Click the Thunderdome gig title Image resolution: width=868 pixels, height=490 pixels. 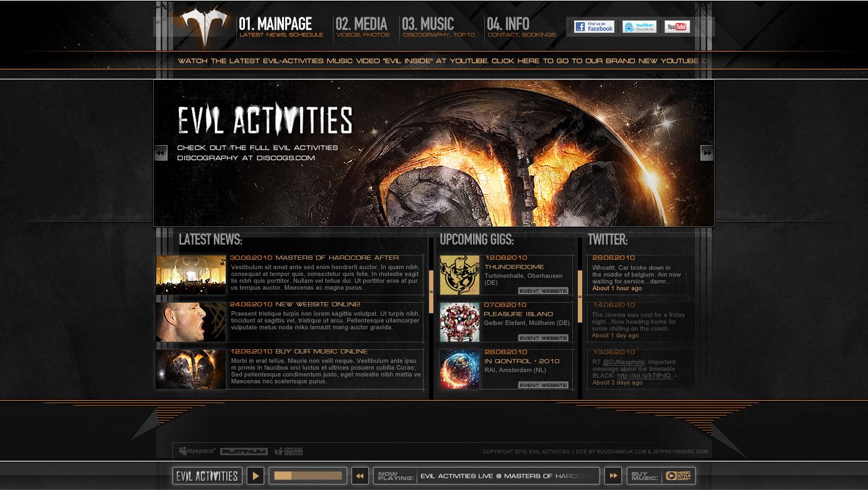click(x=515, y=267)
